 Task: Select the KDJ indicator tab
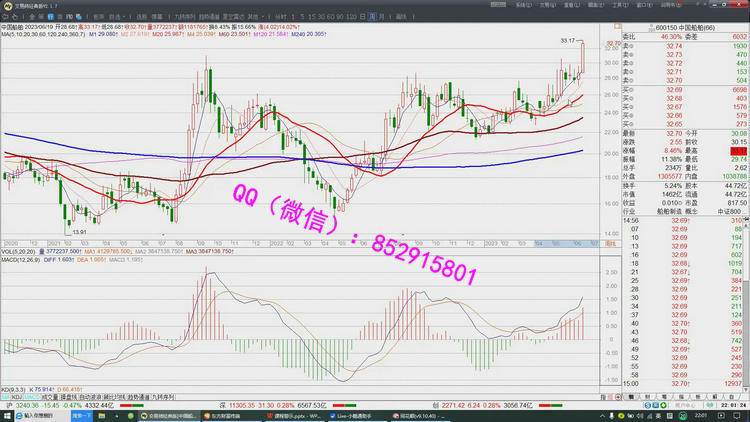point(15,397)
